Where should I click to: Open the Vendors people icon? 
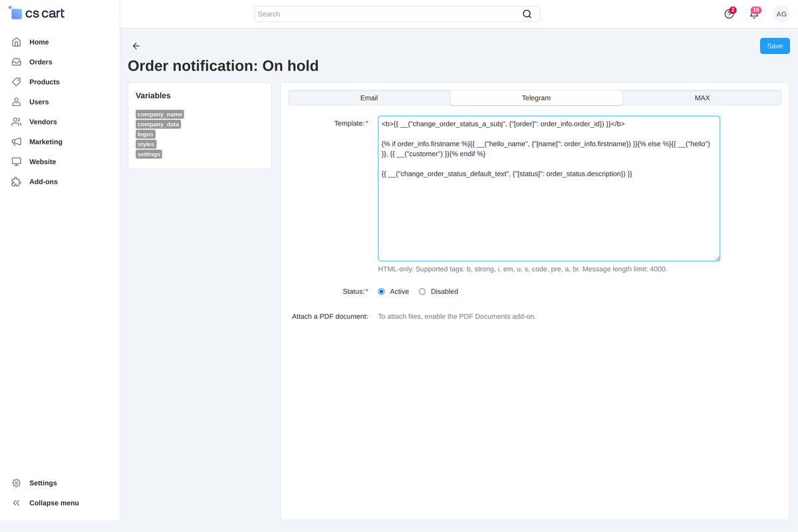click(17, 122)
